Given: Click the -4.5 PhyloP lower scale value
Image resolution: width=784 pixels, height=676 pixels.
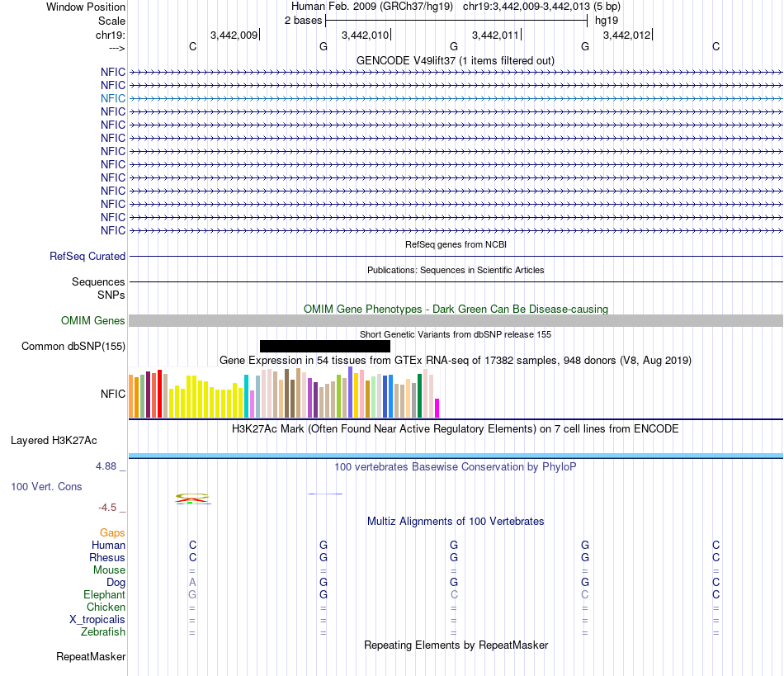Looking at the screenshot, I should (107, 508).
